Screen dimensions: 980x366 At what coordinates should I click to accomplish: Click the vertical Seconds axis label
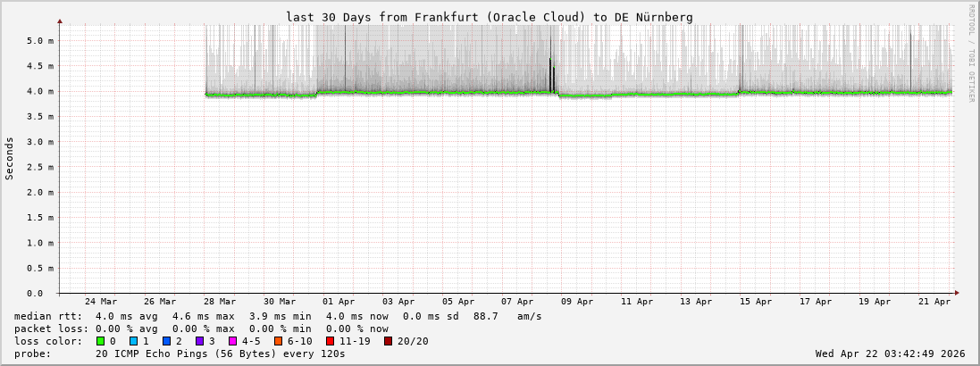(10, 158)
